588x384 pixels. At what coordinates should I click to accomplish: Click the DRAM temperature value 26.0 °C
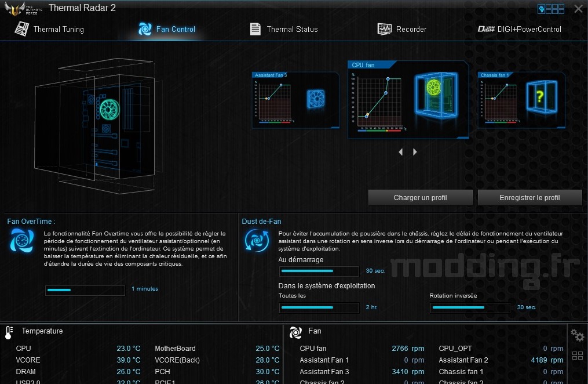click(129, 372)
